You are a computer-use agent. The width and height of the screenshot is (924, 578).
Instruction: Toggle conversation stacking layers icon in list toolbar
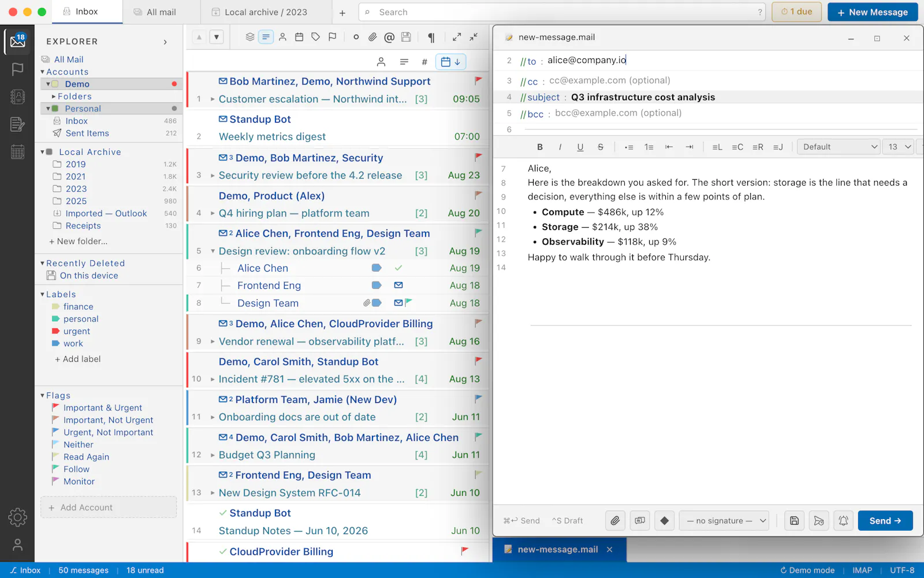point(249,37)
